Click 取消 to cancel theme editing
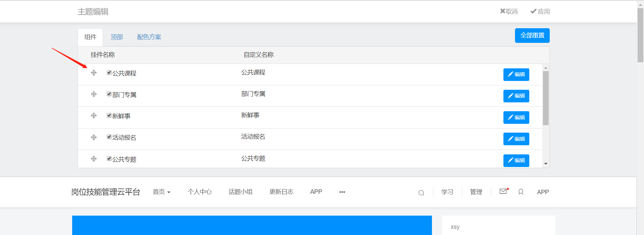 click(x=509, y=12)
